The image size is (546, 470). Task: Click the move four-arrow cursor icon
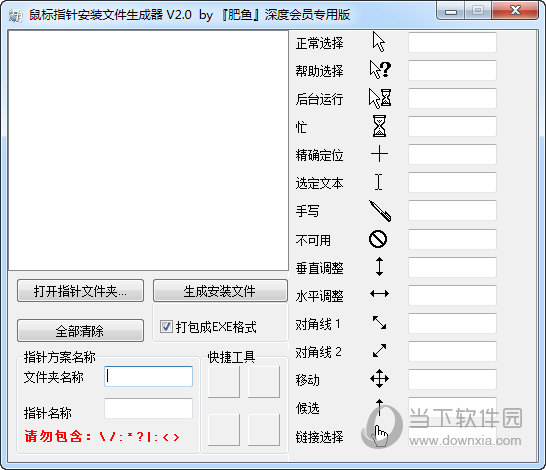point(379,379)
